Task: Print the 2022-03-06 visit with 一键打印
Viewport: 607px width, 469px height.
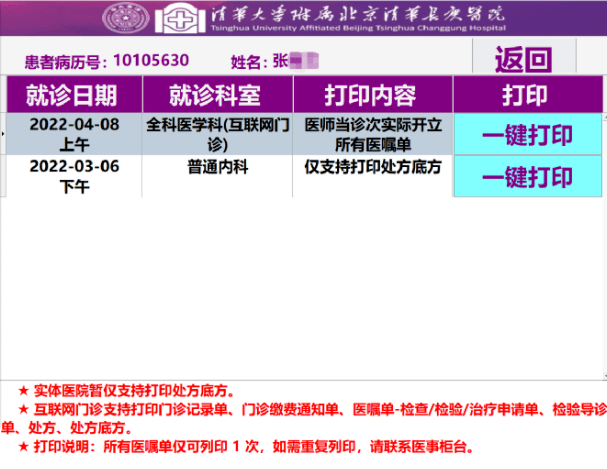Action: click(528, 176)
